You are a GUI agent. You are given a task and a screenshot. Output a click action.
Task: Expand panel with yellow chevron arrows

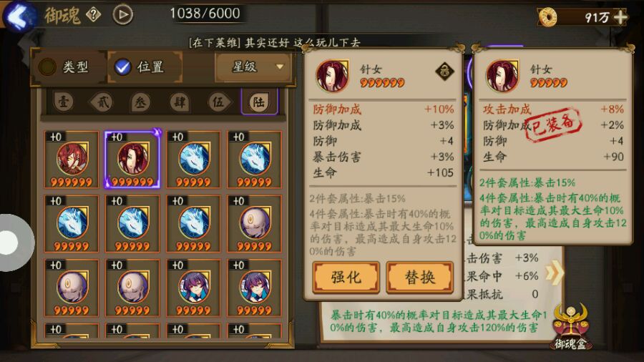[554, 272]
